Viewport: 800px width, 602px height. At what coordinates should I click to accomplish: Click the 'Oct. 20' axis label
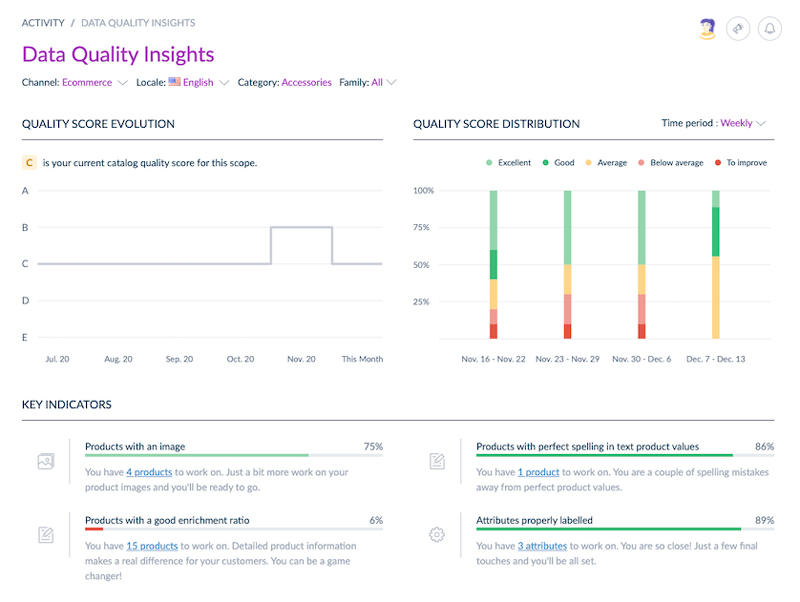coord(240,359)
